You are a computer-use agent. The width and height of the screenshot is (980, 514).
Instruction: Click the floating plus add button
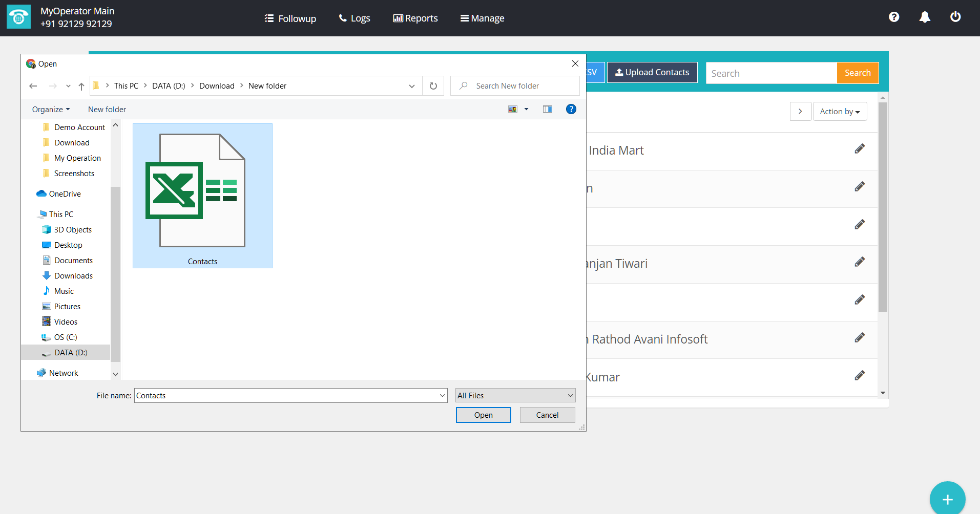(947, 499)
